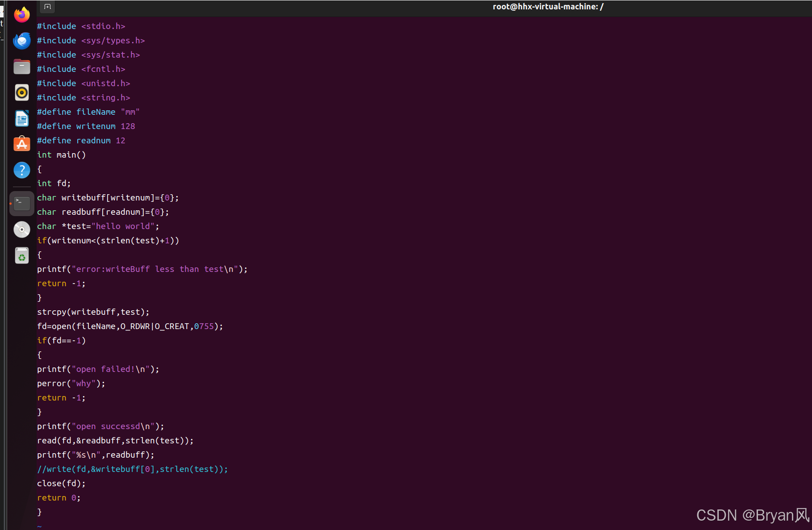The width and height of the screenshot is (812, 530).
Task: Click the #define fileName "mm" line
Action: 88,112
